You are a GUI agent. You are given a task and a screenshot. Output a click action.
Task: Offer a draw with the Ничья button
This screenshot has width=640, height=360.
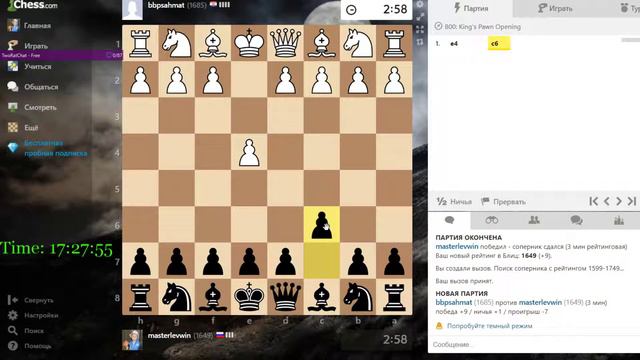[x=454, y=202]
